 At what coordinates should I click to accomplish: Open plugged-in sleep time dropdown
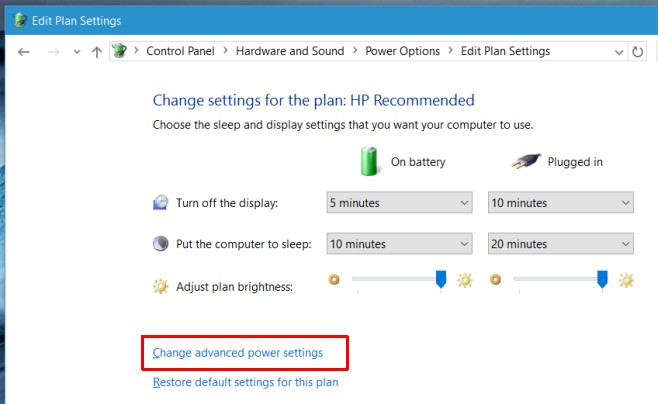[x=561, y=244]
